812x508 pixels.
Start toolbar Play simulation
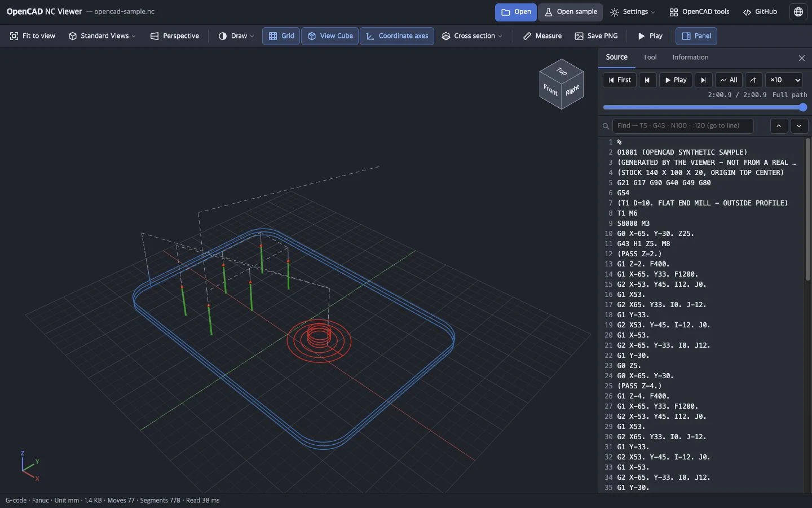(650, 36)
